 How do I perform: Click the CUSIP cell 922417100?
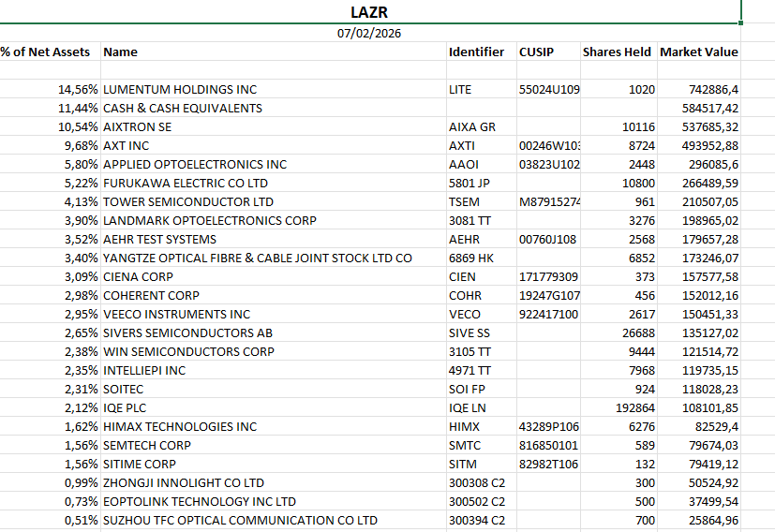pyautogui.click(x=548, y=315)
